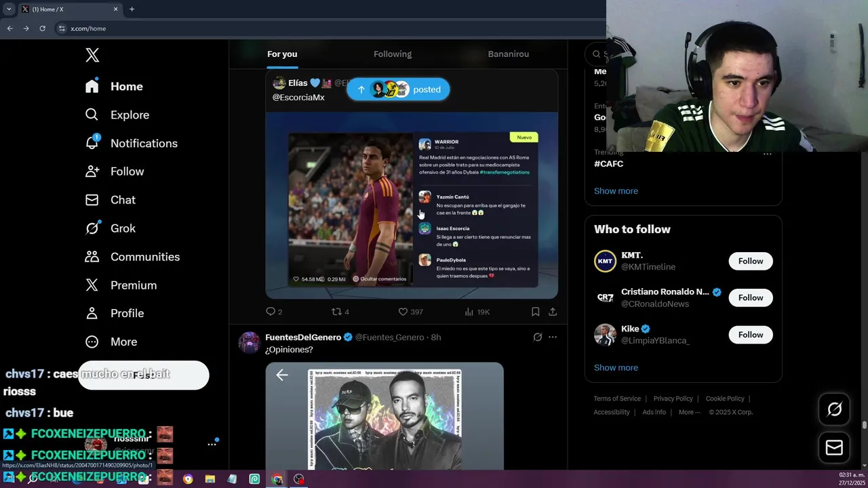
Task: Go back in the browser
Action: point(9,28)
